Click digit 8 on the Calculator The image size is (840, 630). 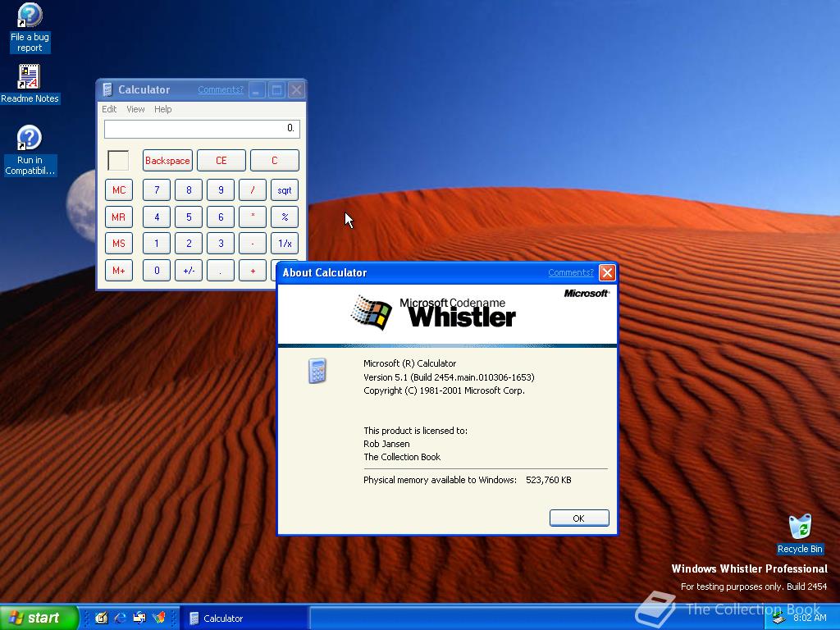tap(189, 190)
